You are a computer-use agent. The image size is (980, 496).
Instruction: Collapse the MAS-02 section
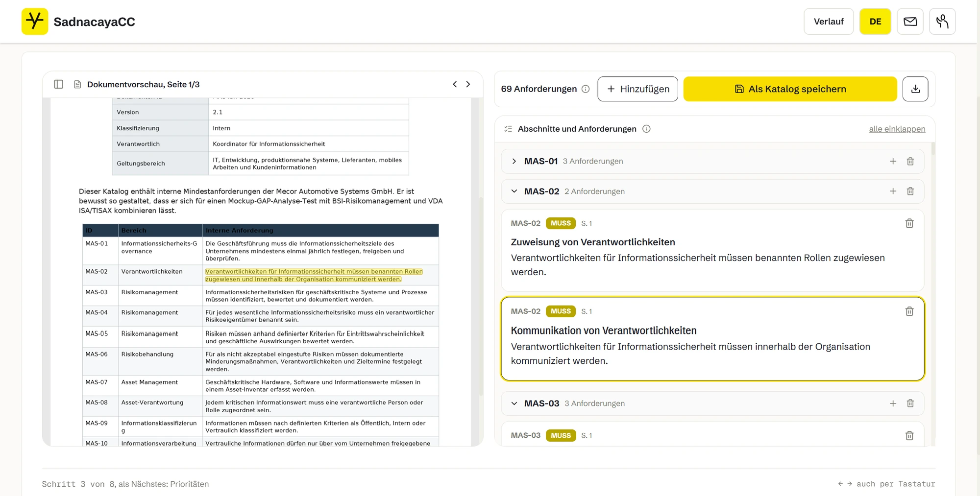pyautogui.click(x=514, y=191)
